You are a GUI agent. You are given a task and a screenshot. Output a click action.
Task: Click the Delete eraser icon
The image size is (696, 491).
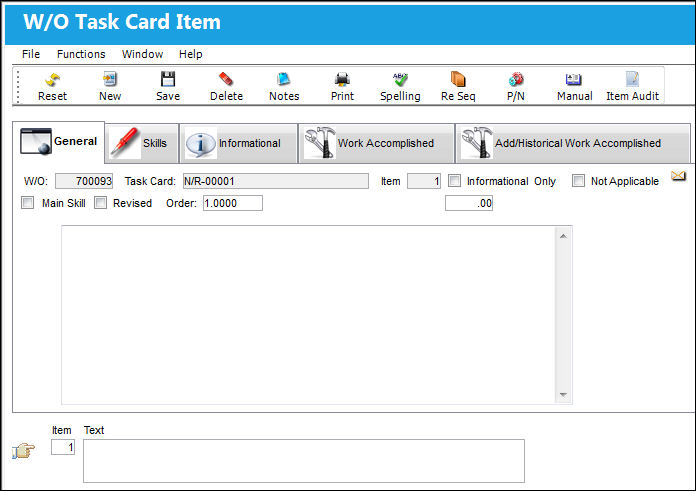click(226, 87)
